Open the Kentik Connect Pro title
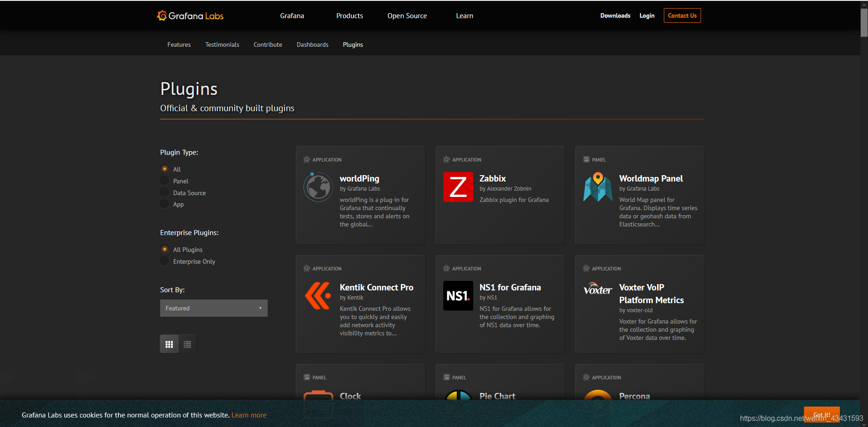 pyautogui.click(x=376, y=288)
